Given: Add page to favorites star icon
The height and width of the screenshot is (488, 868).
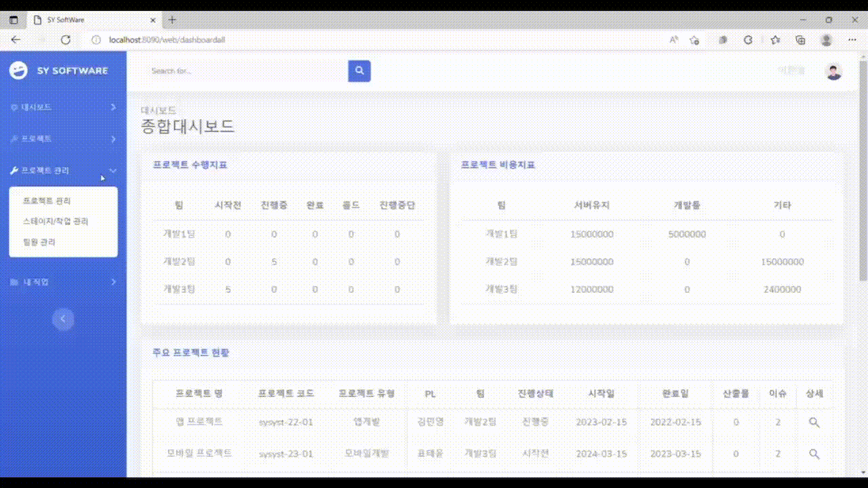Looking at the screenshot, I should 694,40.
